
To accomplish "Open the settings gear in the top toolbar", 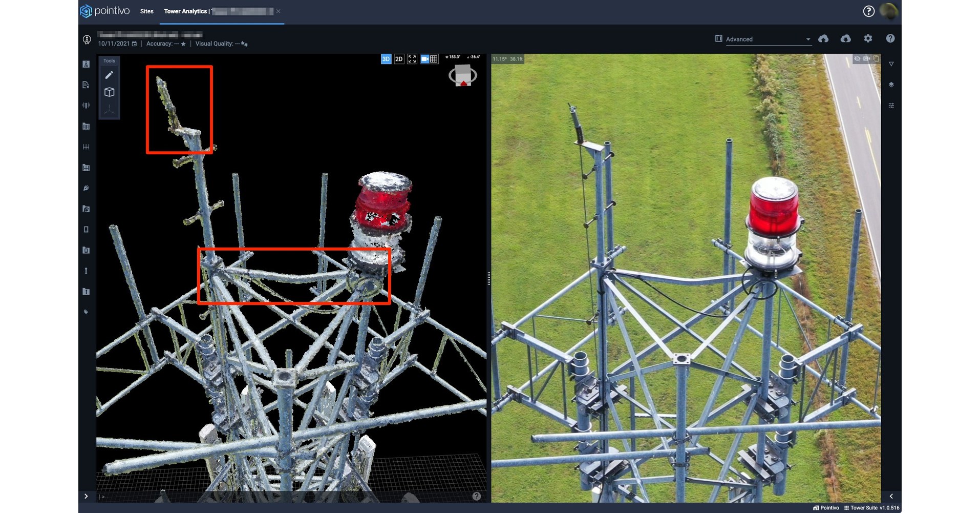I will (x=868, y=38).
